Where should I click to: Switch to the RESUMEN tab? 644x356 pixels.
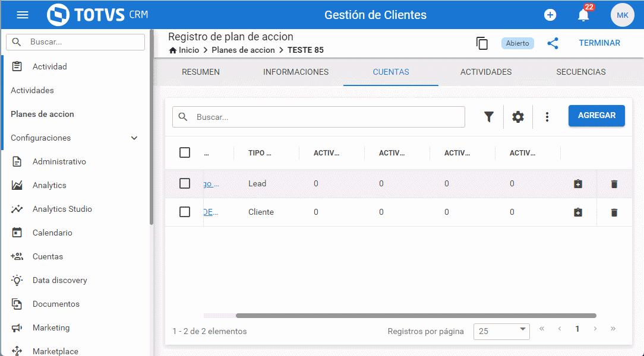201,72
